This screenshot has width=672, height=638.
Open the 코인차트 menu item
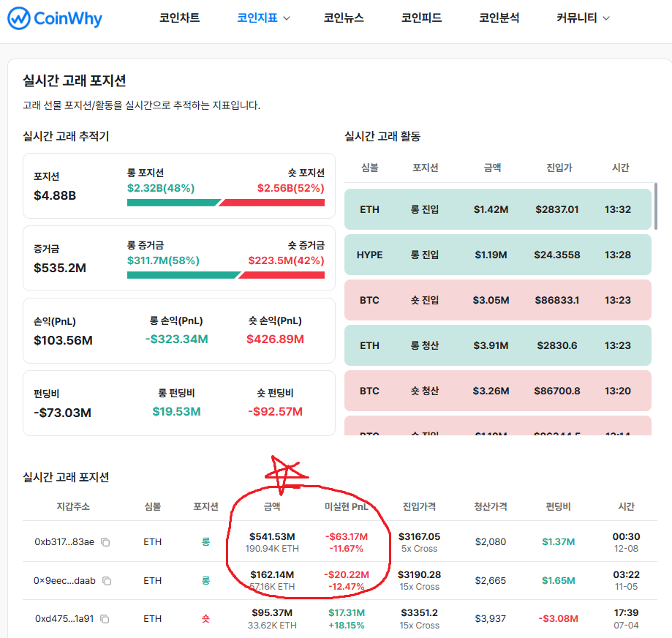point(179,18)
